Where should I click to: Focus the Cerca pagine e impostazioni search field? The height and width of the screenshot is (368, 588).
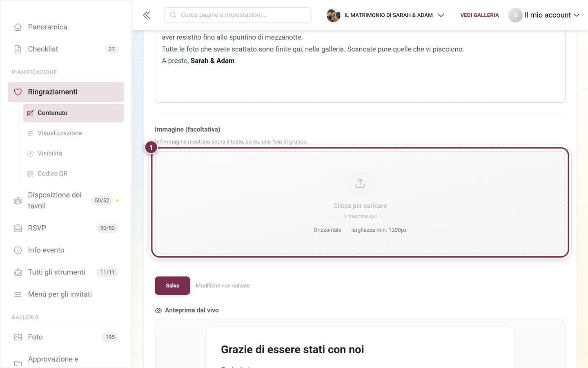pyautogui.click(x=238, y=15)
